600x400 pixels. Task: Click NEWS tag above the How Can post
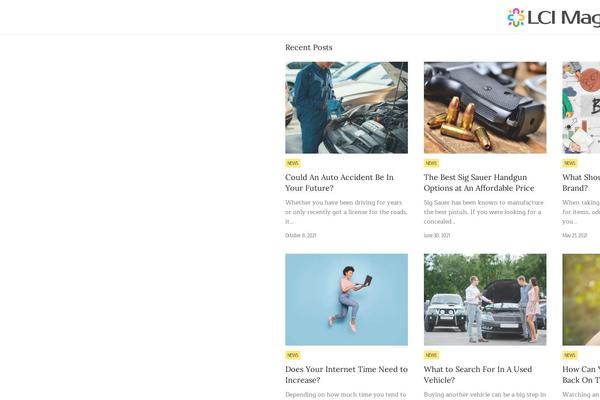point(570,355)
